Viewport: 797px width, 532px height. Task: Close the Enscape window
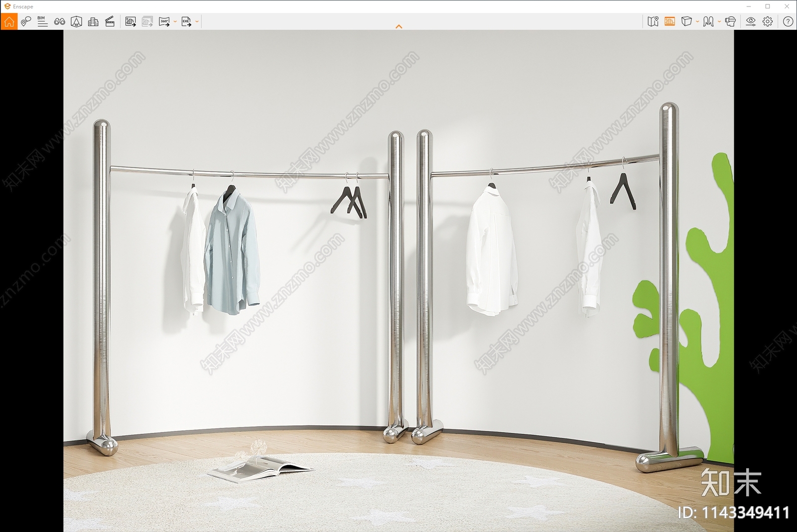point(787,6)
